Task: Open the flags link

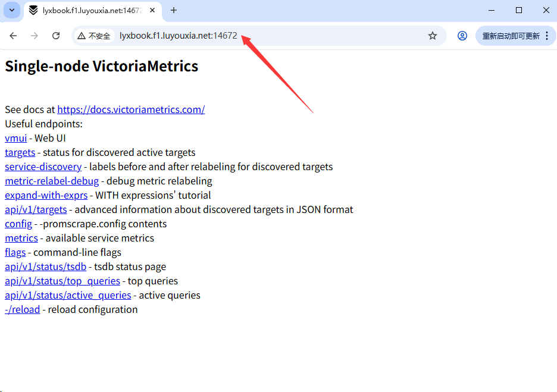Action: click(15, 252)
